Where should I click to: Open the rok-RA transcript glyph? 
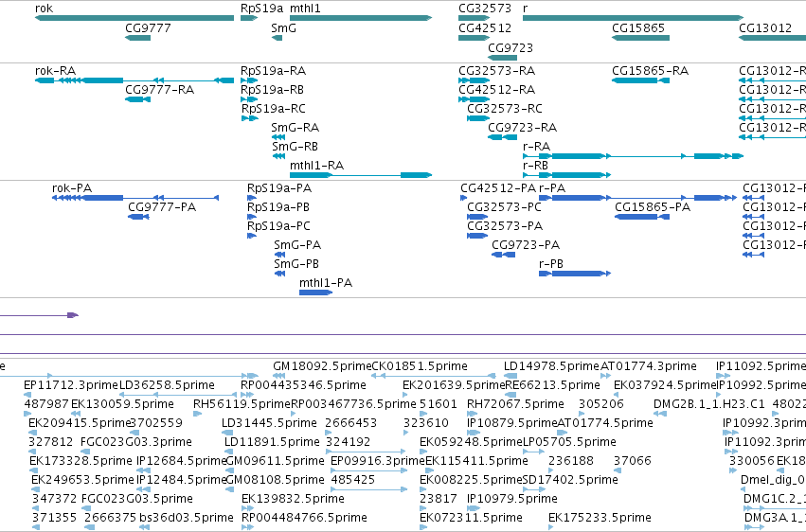click(x=134, y=80)
